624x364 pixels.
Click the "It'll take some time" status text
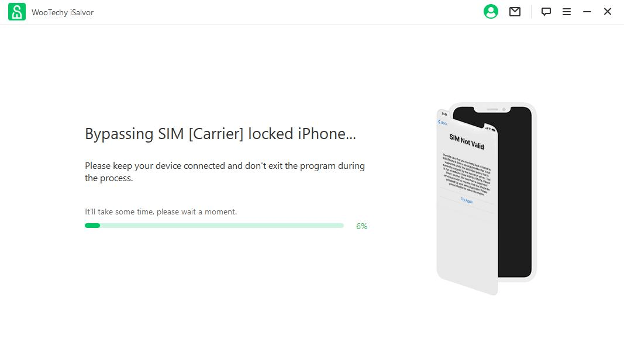pyautogui.click(x=161, y=212)
